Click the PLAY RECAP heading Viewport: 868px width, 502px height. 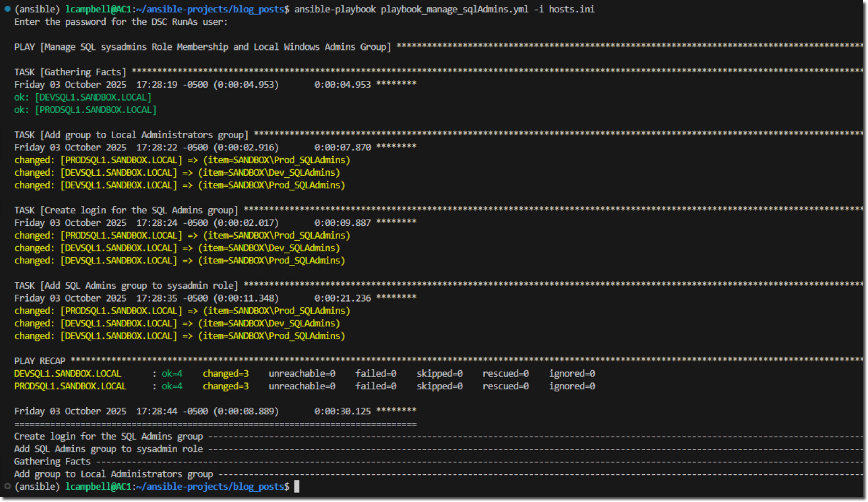pyautogui.click(x=40, y=361)
